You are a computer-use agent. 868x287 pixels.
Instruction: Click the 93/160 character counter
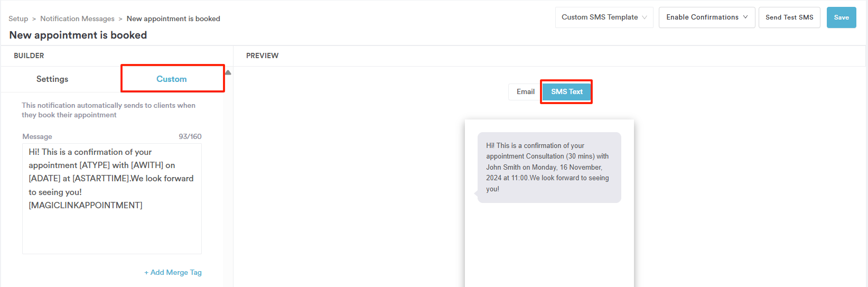(x=190, y=136)
